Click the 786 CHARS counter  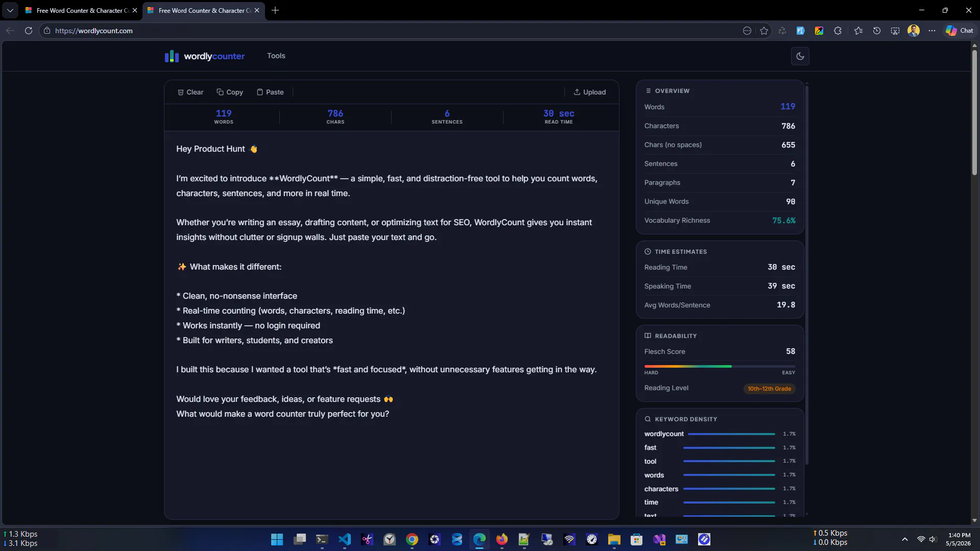point(336,117)
